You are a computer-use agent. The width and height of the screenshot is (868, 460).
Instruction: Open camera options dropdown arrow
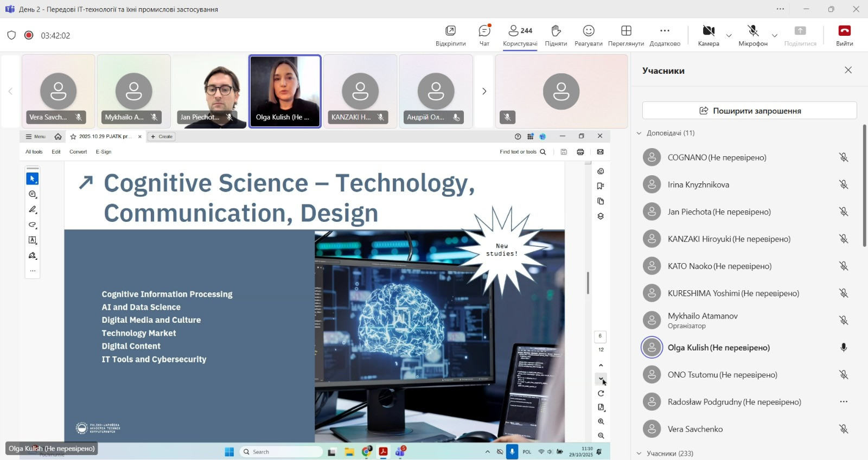pos(729,35)
